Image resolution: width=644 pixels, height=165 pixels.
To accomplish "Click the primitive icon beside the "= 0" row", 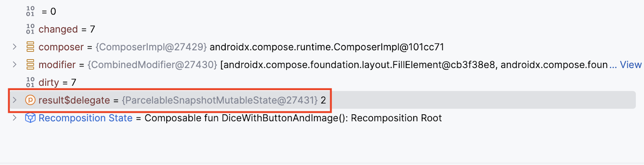I will [x=30, y=11].
